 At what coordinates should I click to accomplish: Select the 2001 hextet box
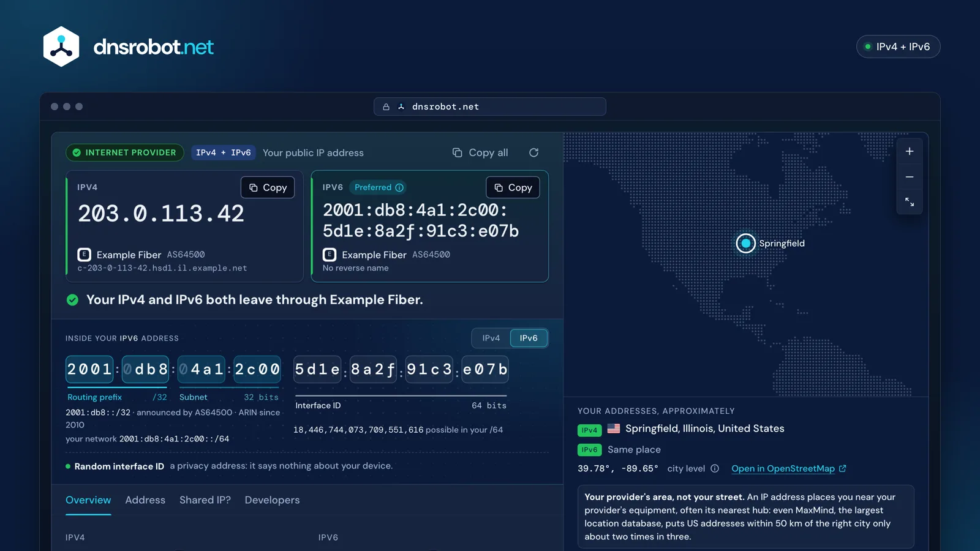(89, 369)
